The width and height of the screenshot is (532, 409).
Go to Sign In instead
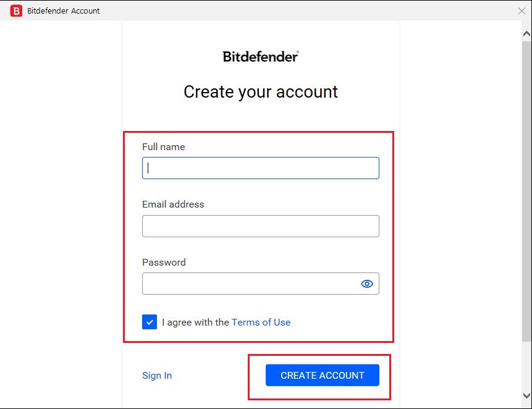[157, 376]
